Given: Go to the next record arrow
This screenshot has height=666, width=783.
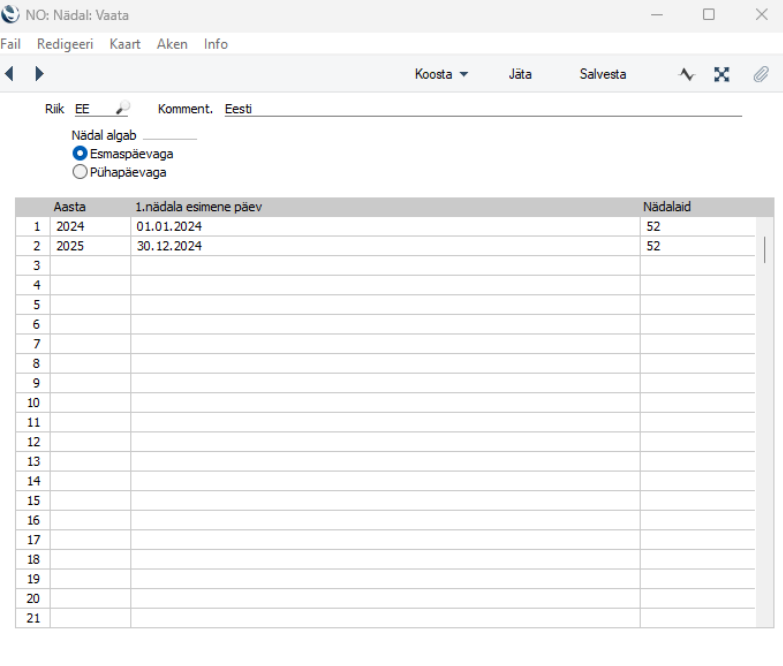Looking at the screenshot, I should coord(39,74).
